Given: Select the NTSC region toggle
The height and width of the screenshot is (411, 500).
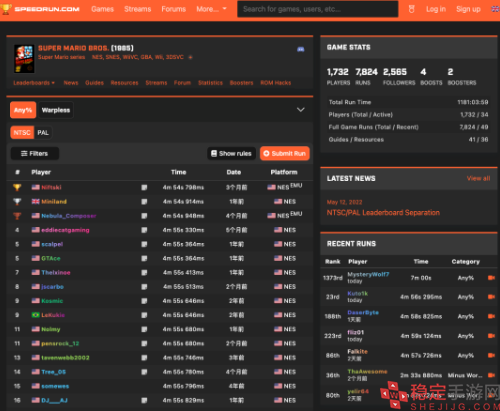Looking at the screenshot, I should [22, 133].
